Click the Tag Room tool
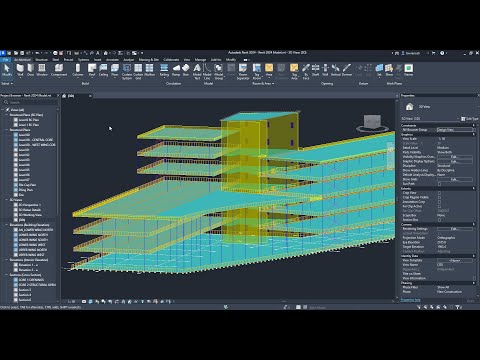This screenshot has width=480, height=360. [257, 72]
